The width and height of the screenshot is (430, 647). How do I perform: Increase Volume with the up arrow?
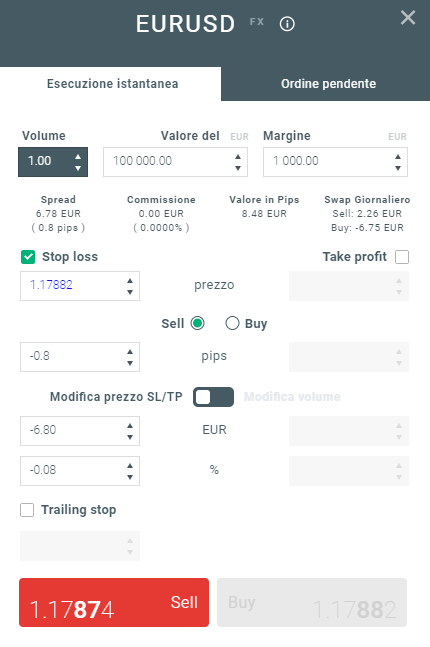coord(78,156)
